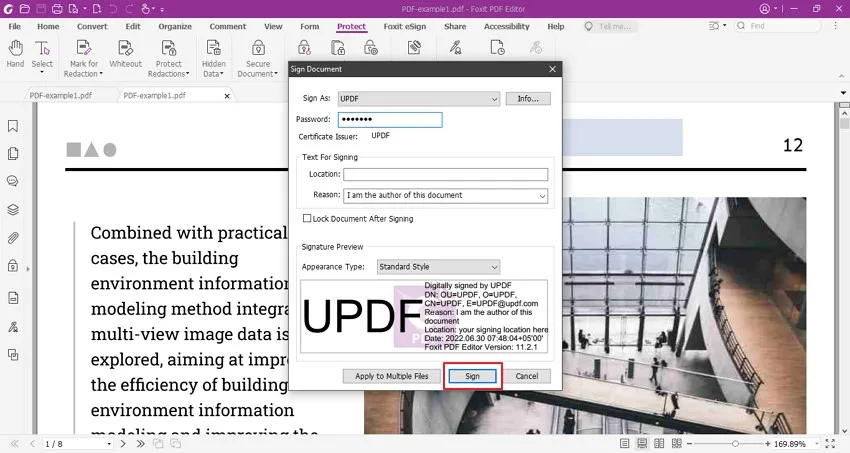This screenshot has width=850, height=453.
Task: Click the redo arrow icon
Action: click(x=129, y=9)
